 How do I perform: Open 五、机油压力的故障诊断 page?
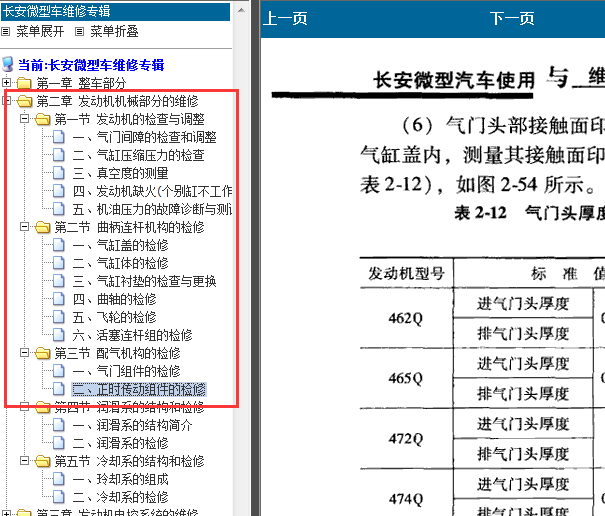[x=152, y=209]
